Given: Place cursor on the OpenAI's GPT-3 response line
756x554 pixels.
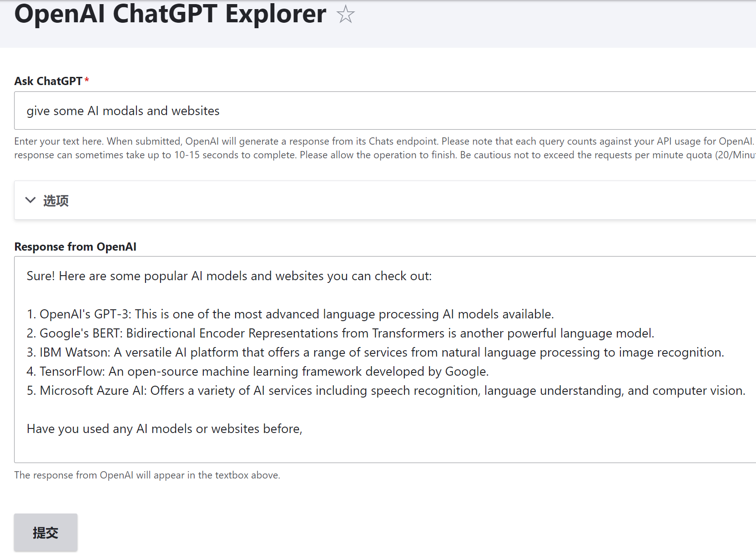Looking at the screenshot, I should click(x=290, y=314).
